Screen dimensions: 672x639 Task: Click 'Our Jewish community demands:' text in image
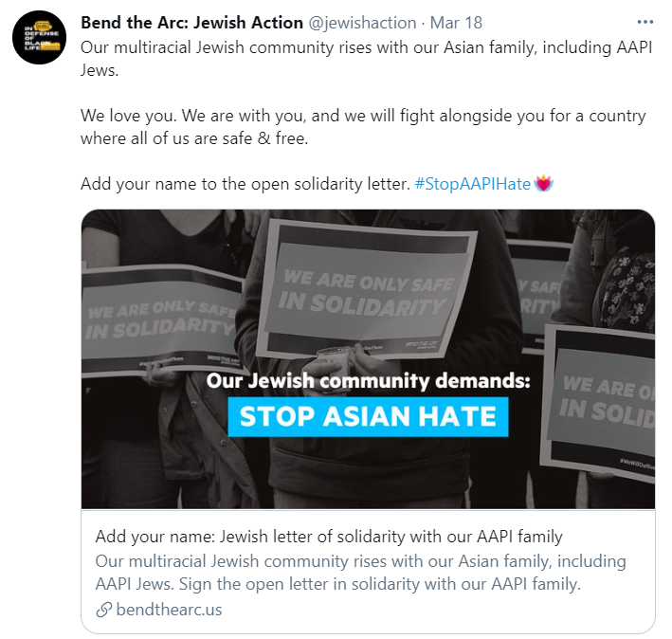(368, 380)
